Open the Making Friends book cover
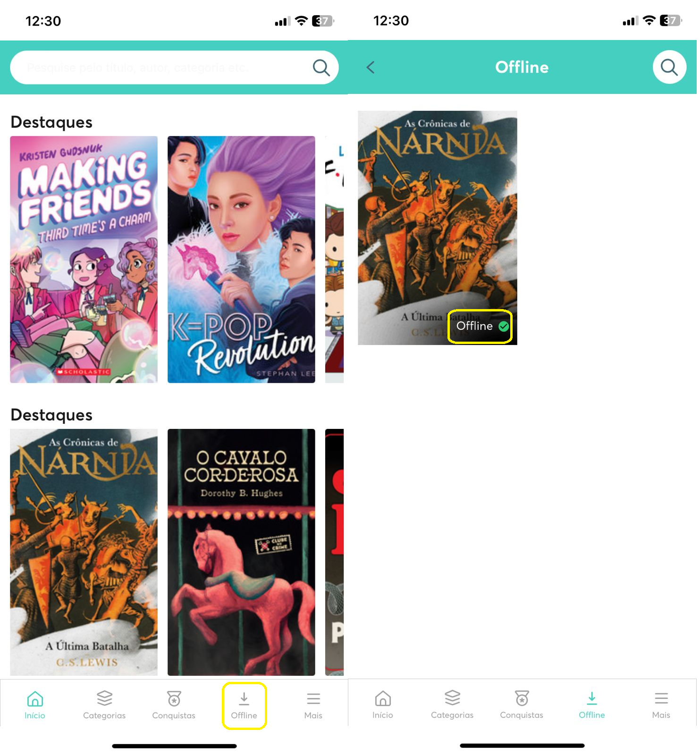The height and width of the screenshot is (755, 700). click(84, 260)
